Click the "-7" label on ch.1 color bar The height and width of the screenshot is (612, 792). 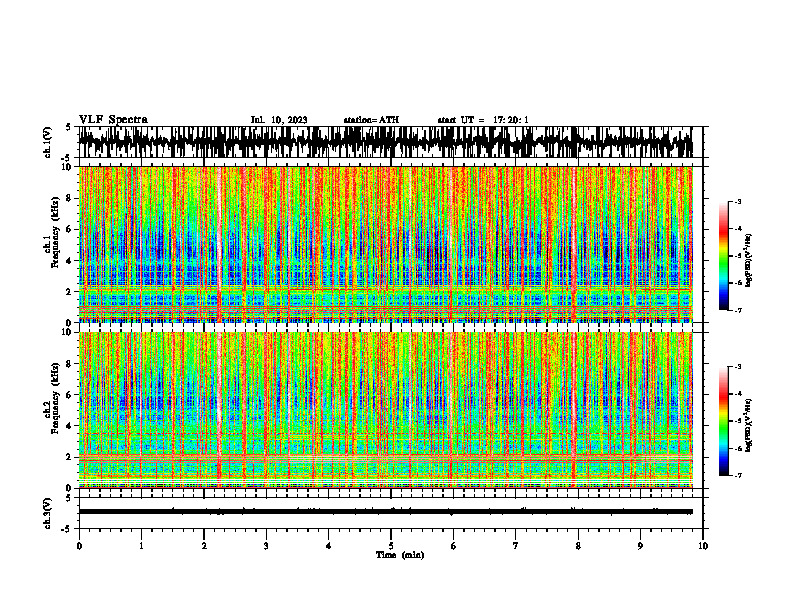pyautogui.click(x=738, y=311)
